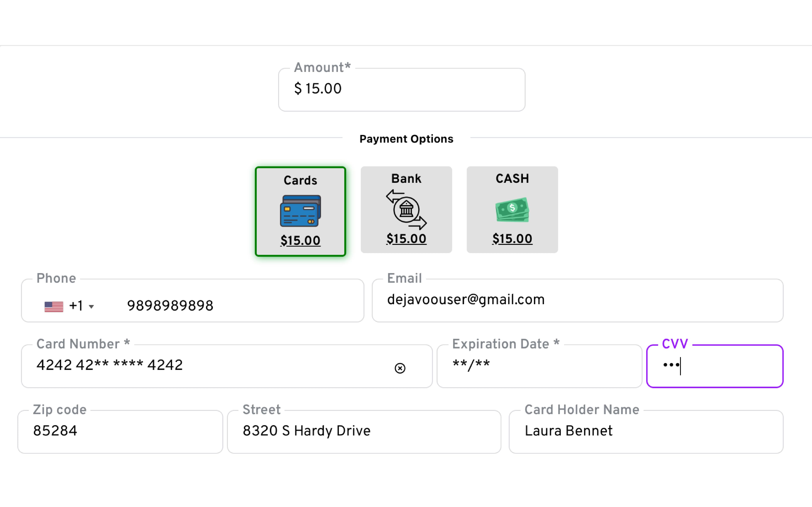Click the bank transfer icon
Image resolution: width=812 pixels, height=507 pixels.
(x=406, y=210)
